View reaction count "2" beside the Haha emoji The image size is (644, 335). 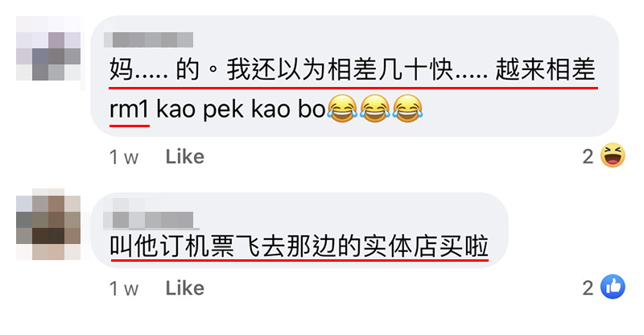pyautogui.click(x=588, y=156)
